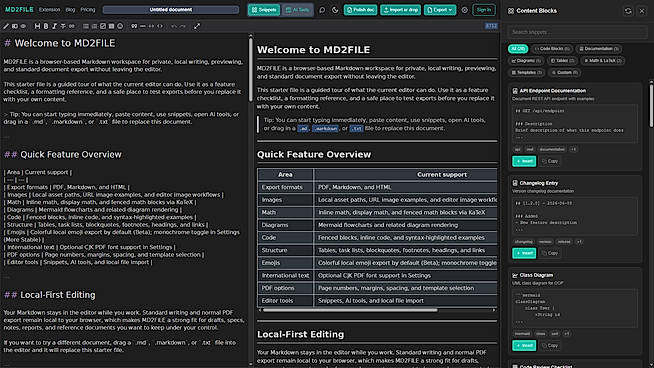Apply strikethrough formatting icon
The image size is (654, 368).
(63, 26)
